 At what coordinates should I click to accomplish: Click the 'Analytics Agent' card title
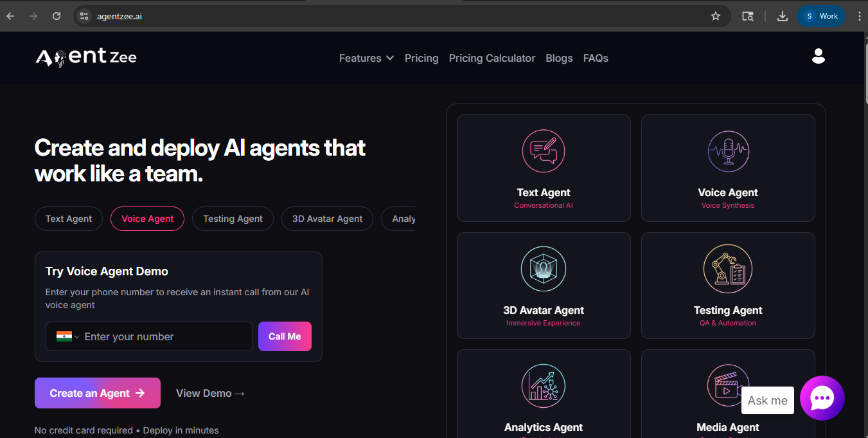[x=544, y=427]
